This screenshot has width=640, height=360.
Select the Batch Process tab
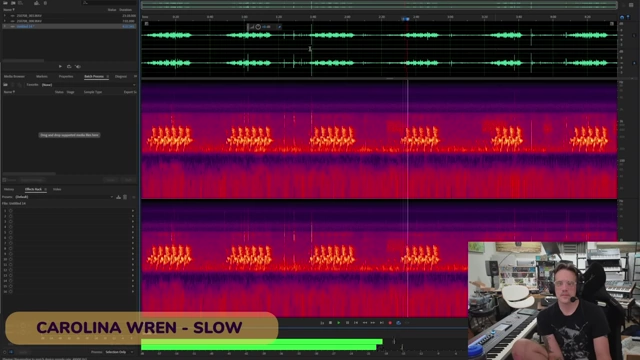pos(94,76)
